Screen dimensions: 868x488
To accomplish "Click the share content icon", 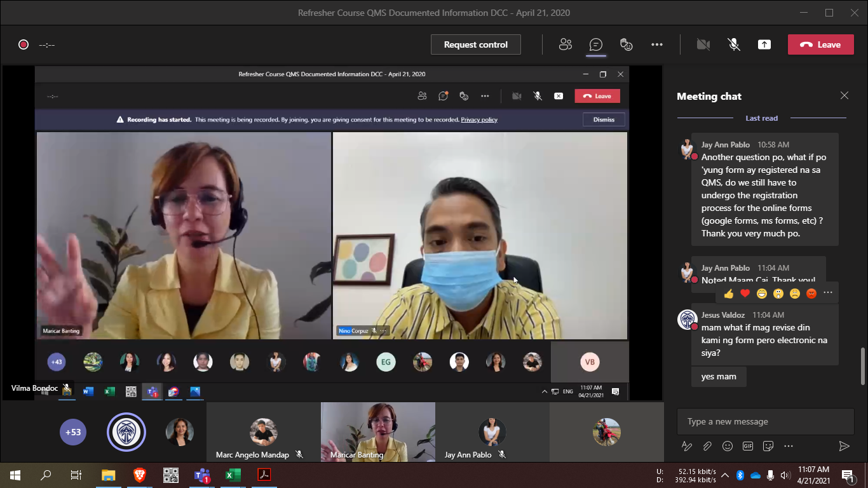I will [764, 44].
